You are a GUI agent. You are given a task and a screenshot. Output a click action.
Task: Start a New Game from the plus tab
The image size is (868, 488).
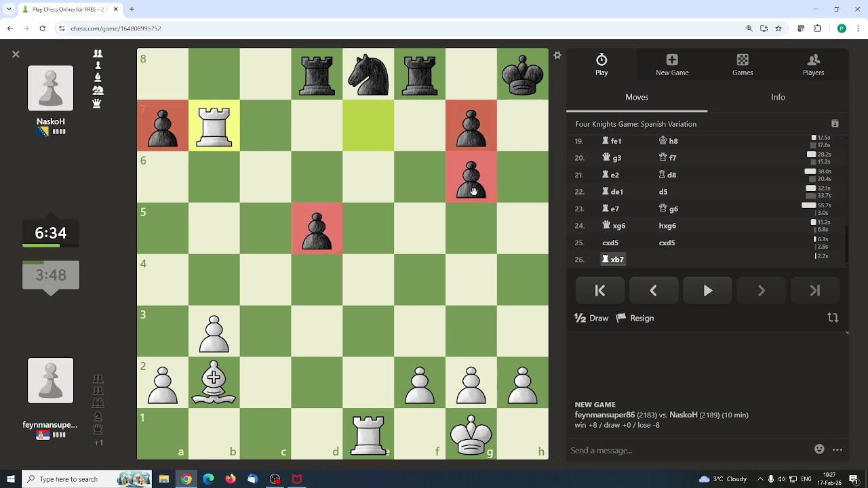672,65
